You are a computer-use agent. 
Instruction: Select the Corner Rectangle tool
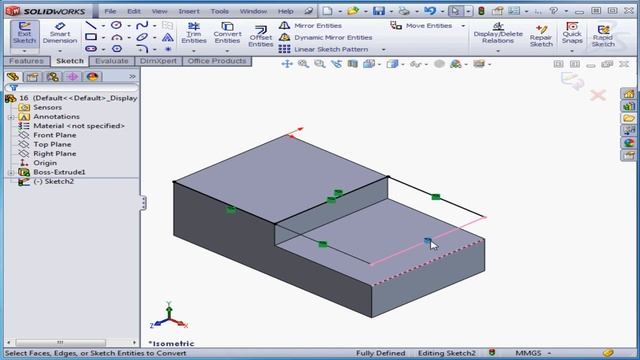pos(91,38)
